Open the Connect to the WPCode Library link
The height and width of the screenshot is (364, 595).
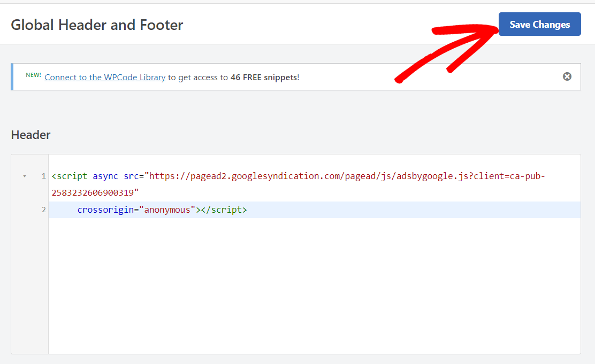point(105,77)
